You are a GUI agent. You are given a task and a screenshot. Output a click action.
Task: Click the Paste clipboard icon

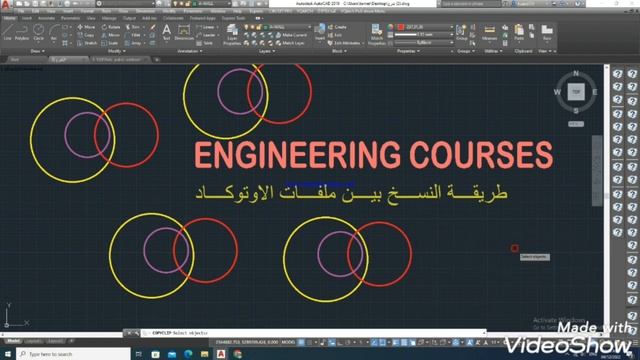click(519, 32)
